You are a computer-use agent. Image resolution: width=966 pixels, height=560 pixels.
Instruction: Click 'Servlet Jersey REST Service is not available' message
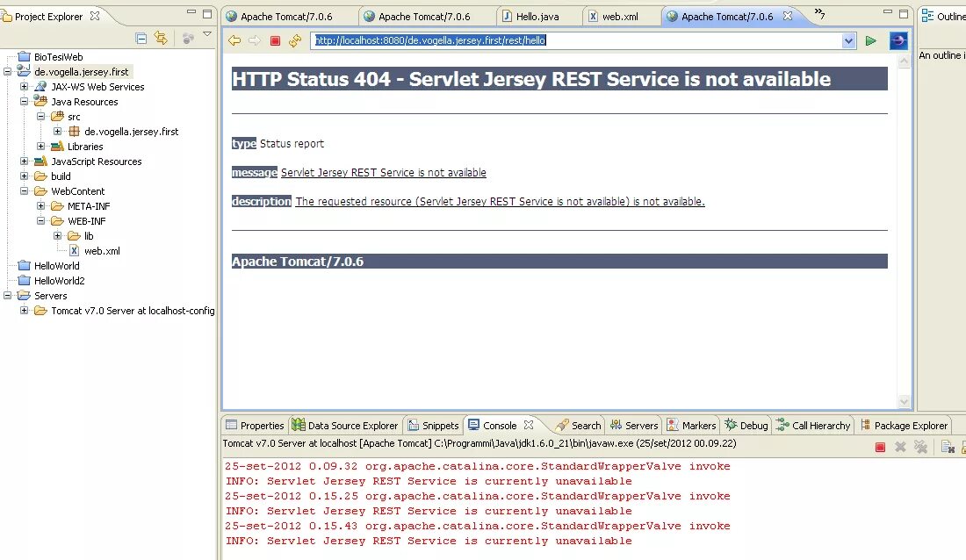[x=383, y=173]
